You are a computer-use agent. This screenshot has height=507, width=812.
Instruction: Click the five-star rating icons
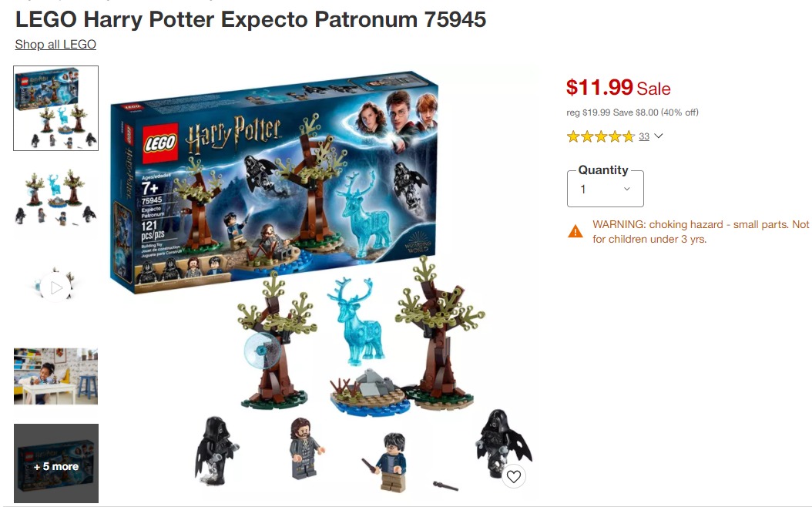601,136
